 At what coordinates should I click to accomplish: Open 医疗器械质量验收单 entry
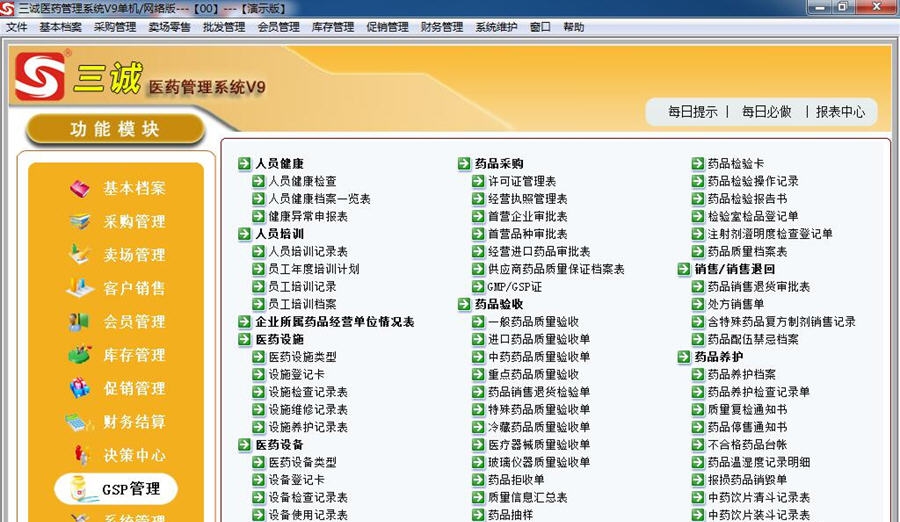pos(539,444)
